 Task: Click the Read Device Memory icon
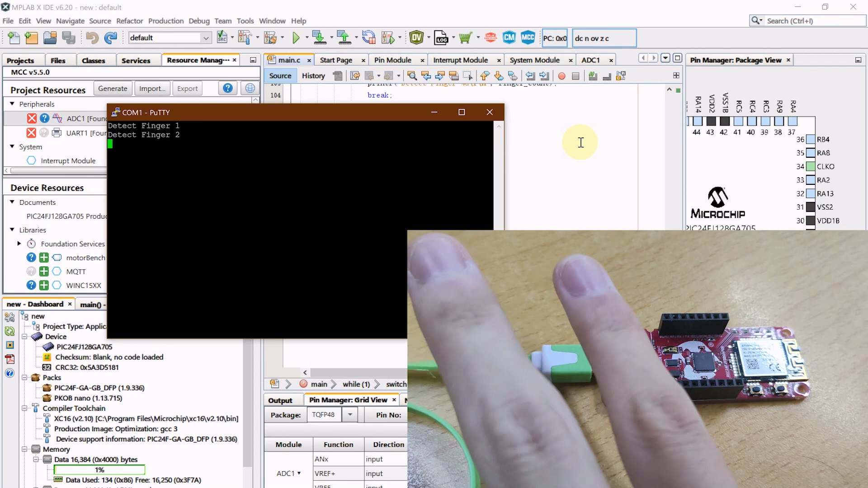point(344,38)
